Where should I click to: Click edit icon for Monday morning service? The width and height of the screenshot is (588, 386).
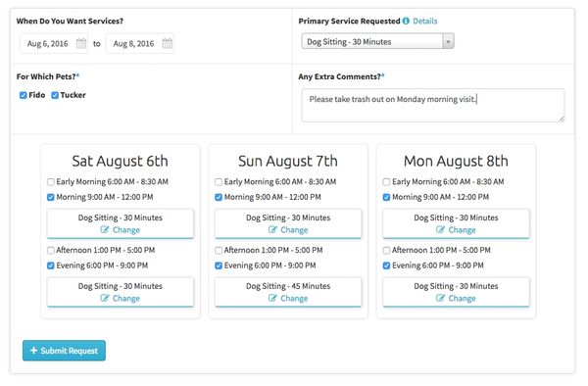click(x=440, y=229)
